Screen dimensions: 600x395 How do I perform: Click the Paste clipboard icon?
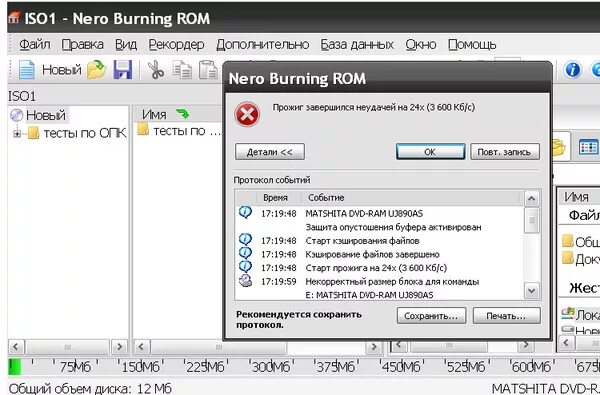click(x=208, y=70)
